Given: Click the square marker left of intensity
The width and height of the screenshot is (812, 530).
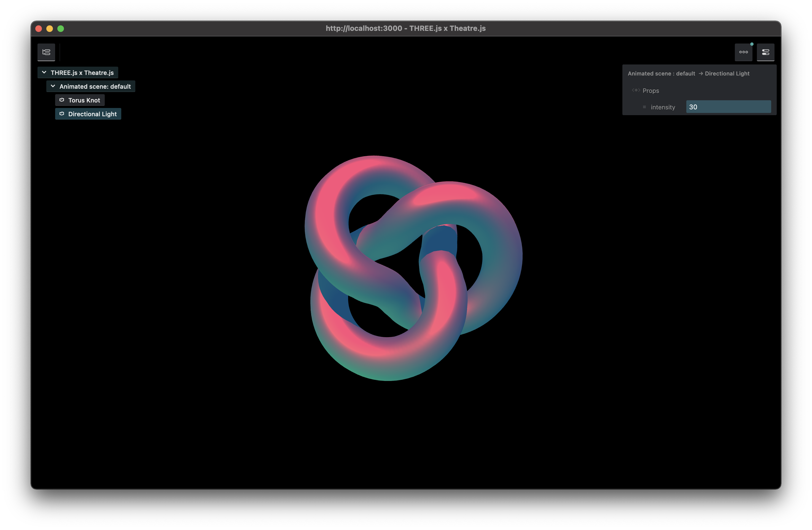Looking at the screenshot, I should (644, 107).
